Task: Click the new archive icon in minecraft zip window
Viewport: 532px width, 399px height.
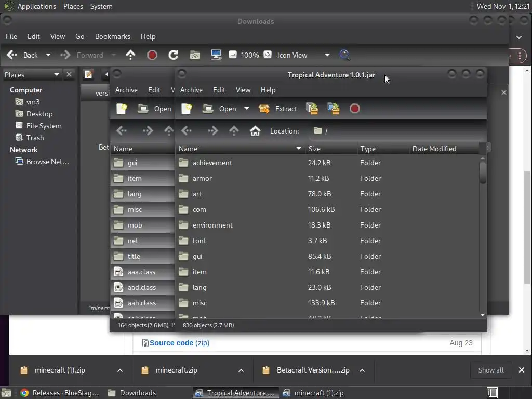Action: [x=122, y=109]
